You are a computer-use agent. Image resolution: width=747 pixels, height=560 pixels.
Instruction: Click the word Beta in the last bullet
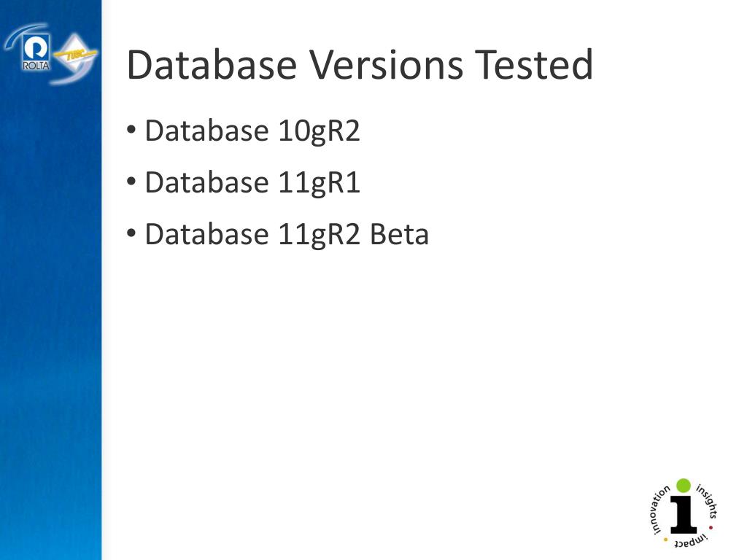point(399,234)
